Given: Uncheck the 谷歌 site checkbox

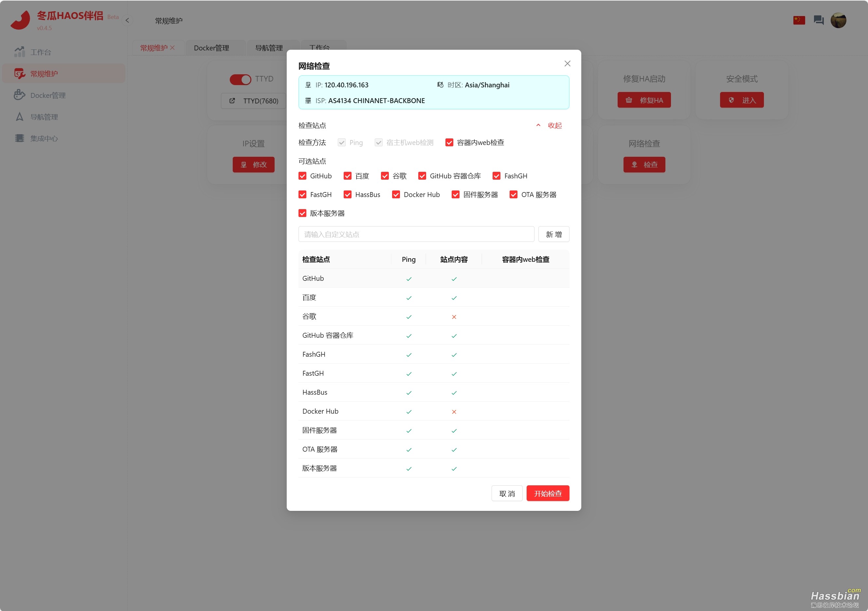Looking at the screenshot, I should [x=385, y=176].
